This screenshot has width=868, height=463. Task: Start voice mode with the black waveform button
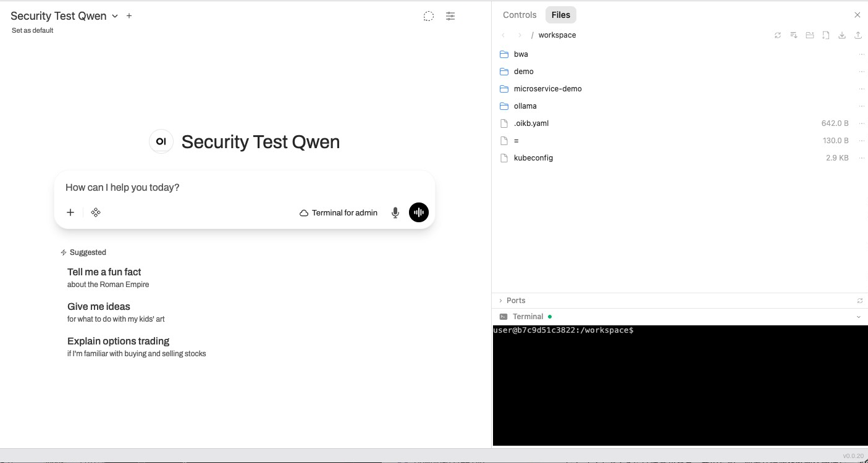click(x=419, y=212)
